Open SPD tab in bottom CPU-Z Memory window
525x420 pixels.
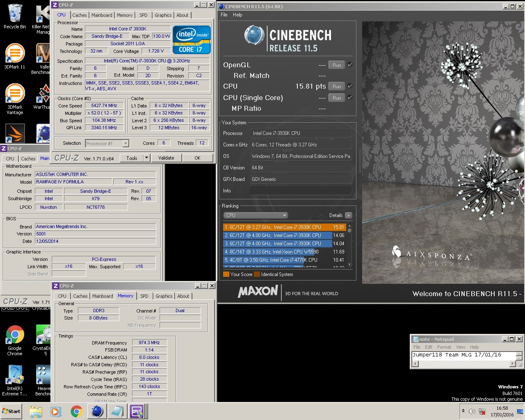pyautogui.click(x=144, y=296)
